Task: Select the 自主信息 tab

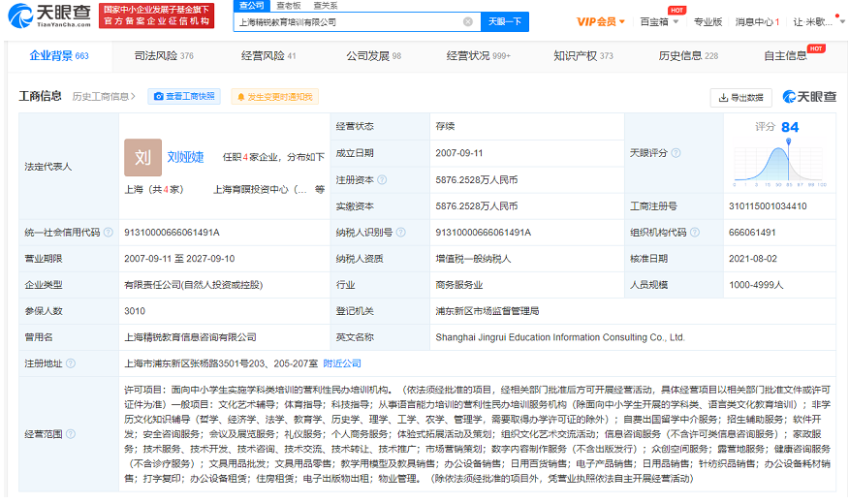Action: tap(786, 56)
